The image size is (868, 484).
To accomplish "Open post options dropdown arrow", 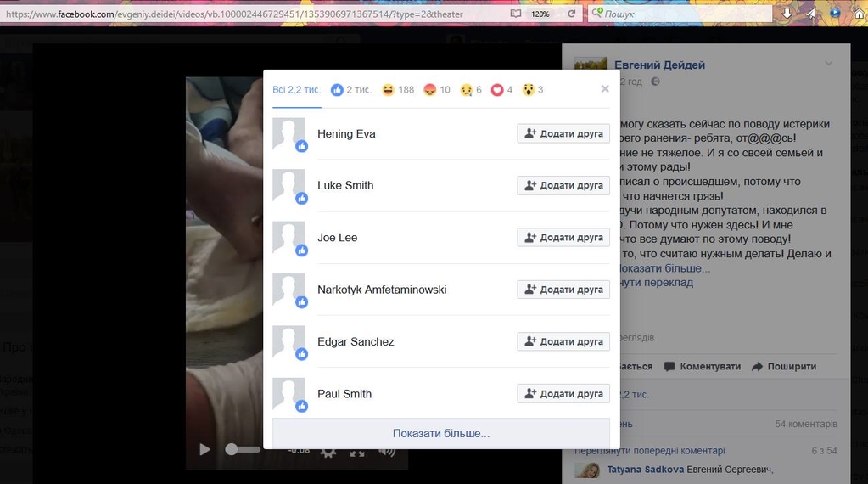I will tap(829, 65).
